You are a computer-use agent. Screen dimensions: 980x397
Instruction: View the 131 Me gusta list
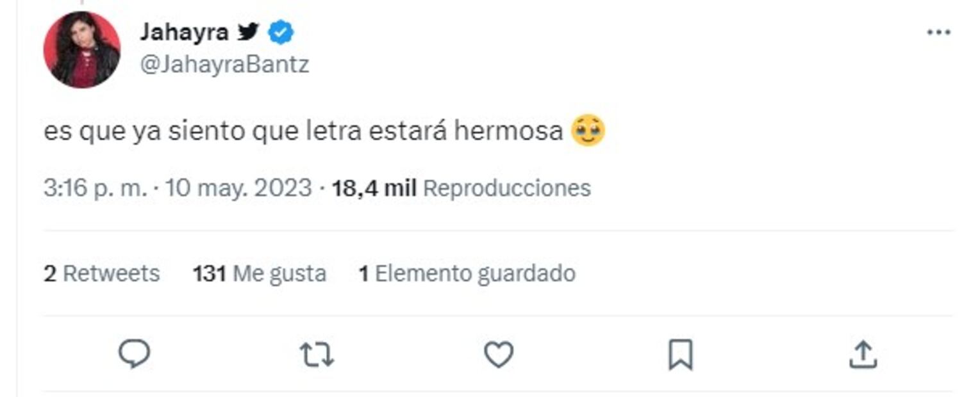tap(258, 273)
